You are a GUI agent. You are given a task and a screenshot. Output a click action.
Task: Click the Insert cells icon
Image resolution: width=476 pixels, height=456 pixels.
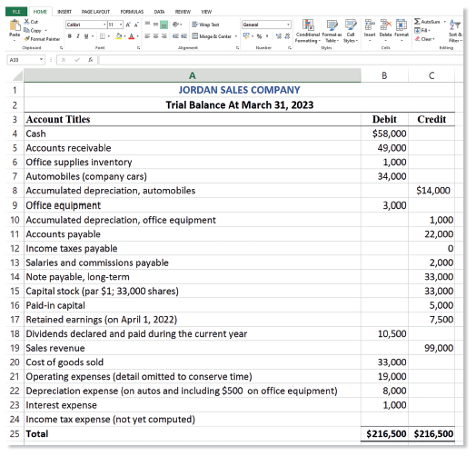(x=370, y=25)
